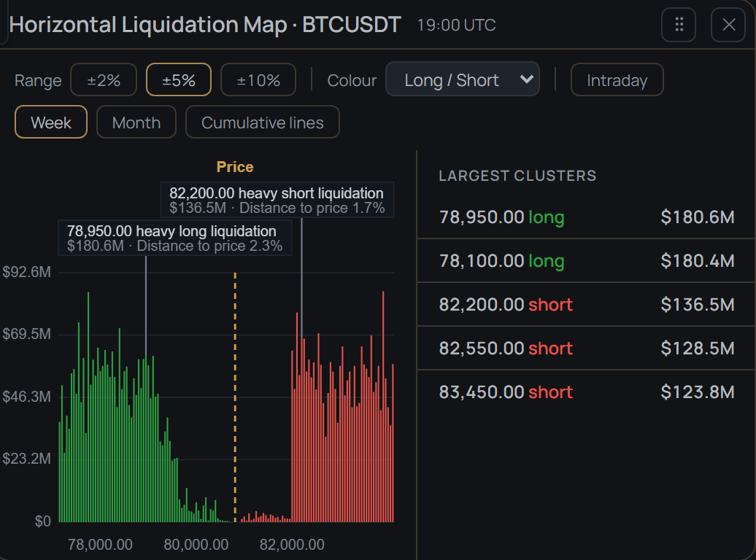Click the 78,950.00 heavy long liquidation tooltip
This screenshot has width=756, height=560.
(x=175, y=238)
